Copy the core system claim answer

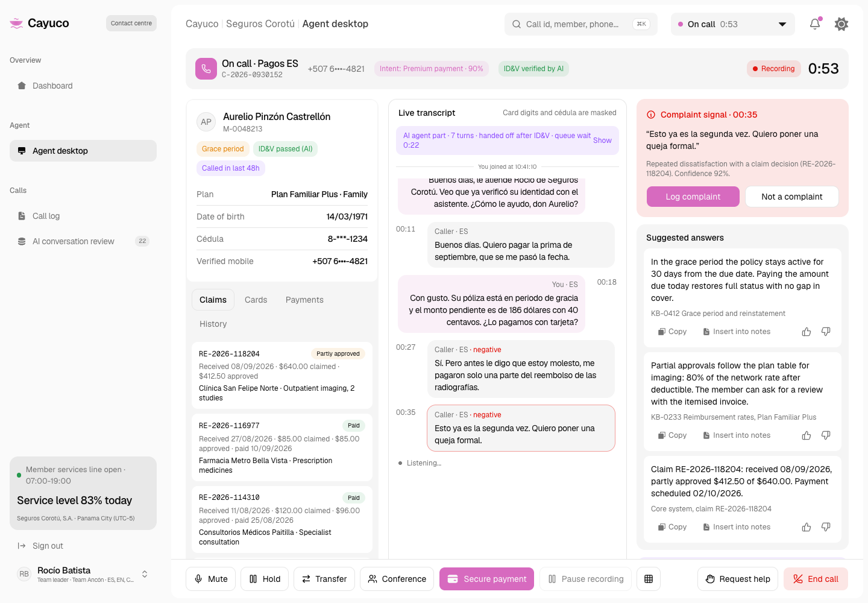[672, 527]
